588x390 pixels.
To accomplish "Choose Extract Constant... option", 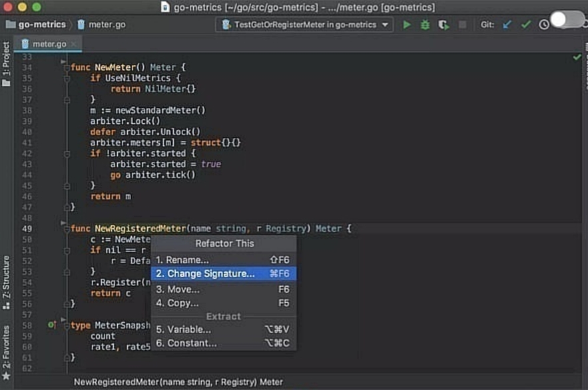I will pos(224,343).
